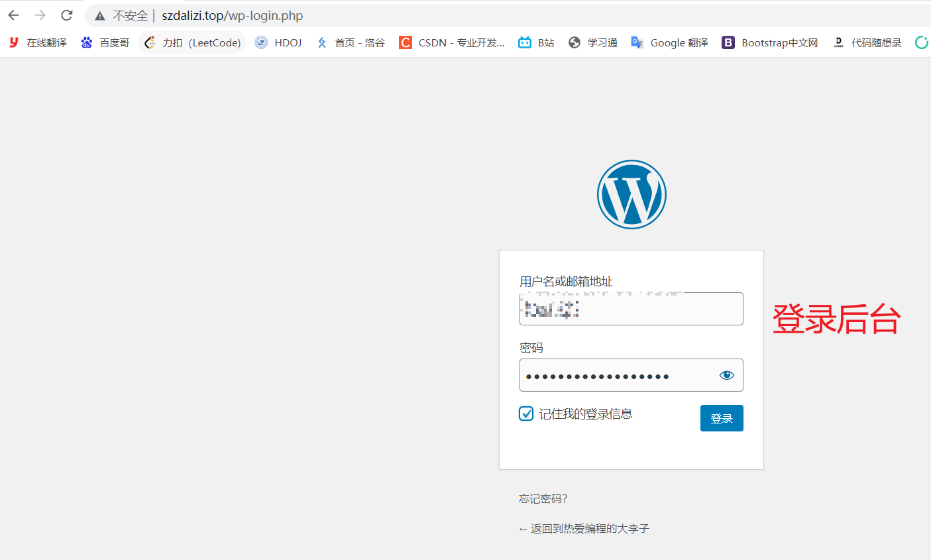This screenshot has height=560, width=931.
Task: Open the 力扣 (LeetCode) bookmark
Action: click(193, 42)
